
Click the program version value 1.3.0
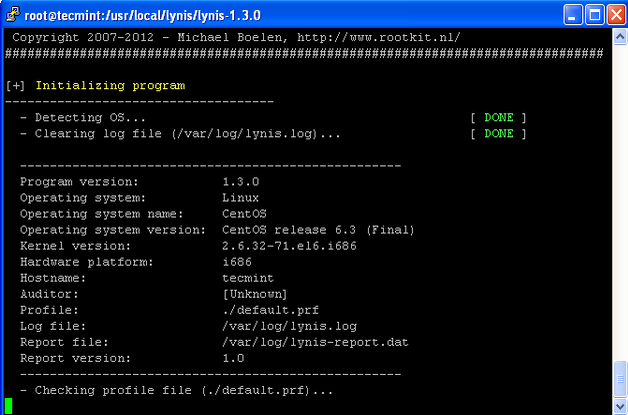coord(241,182)
